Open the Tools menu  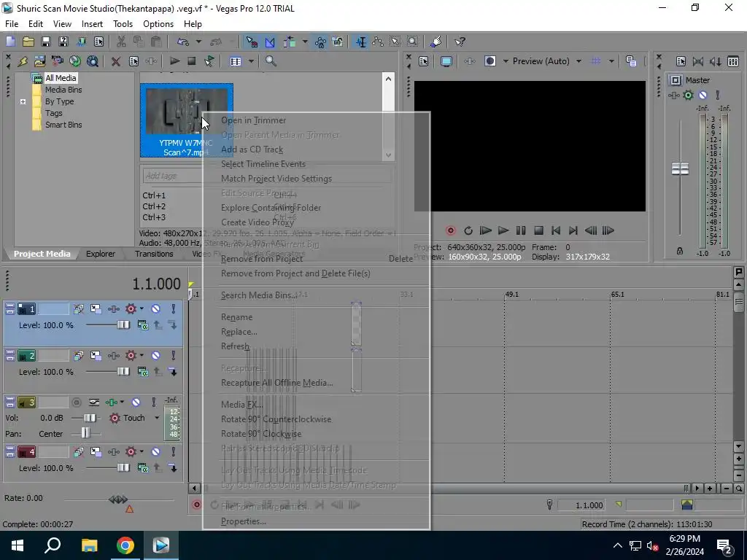pos(123,24)
